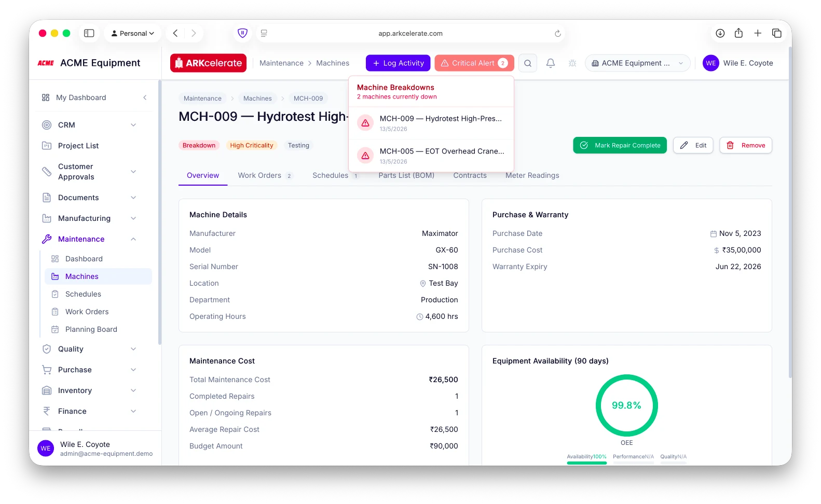Screen dimensions: 821x504
Task: Open the Personal profile dropdown
Action: [x=133, y=33]
